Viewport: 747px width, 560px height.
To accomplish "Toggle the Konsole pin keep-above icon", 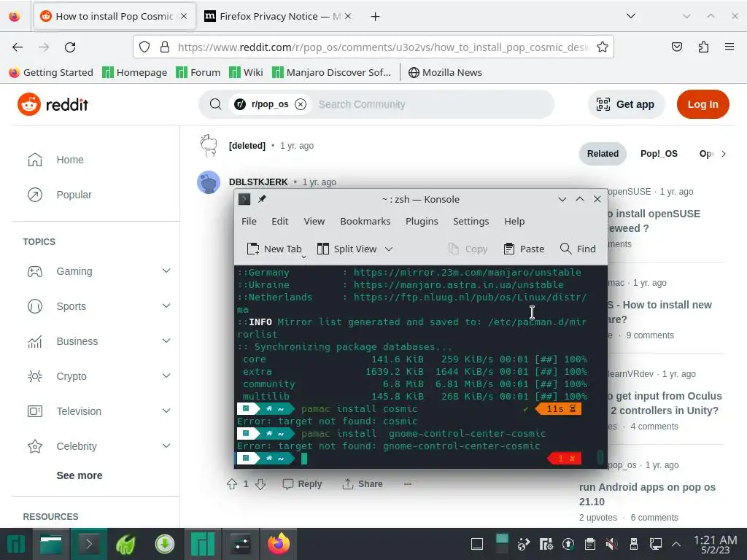I will click(x=262, y=199).
